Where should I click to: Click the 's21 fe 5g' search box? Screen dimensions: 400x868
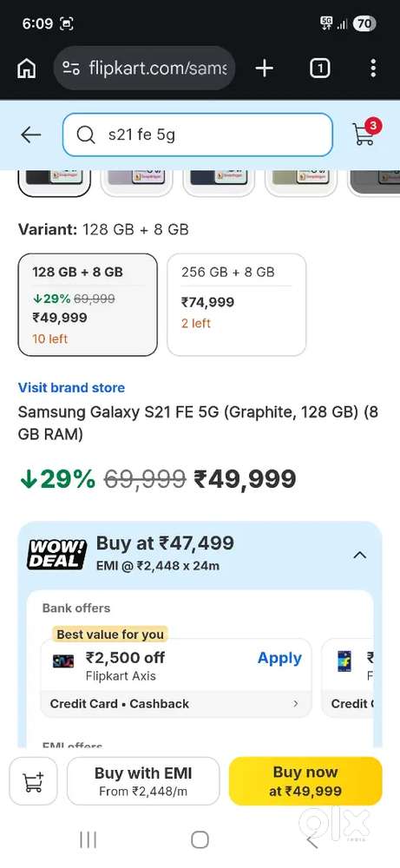click(x=198, y=135)
